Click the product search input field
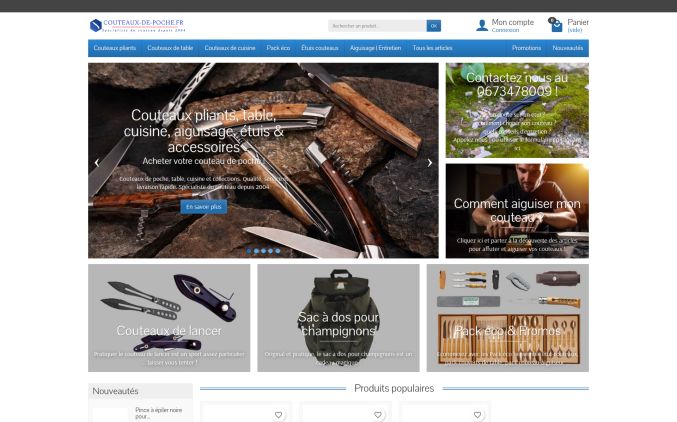 coord(377,26)
